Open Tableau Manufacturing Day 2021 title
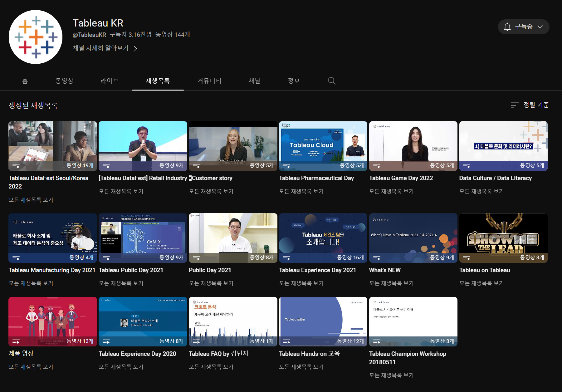The width and height of the screenshot is (562, 392). tap(52, 270)
